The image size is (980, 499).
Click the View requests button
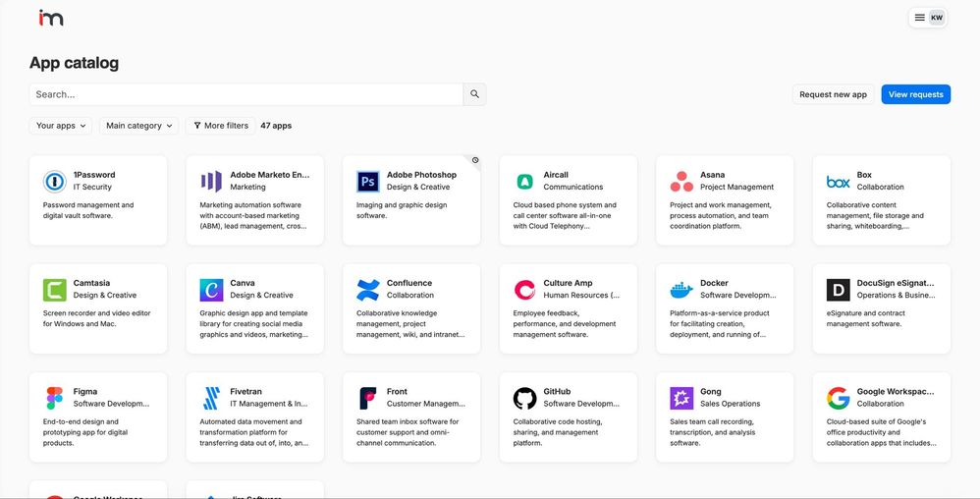pyautogui.click(x=915, y=94)
